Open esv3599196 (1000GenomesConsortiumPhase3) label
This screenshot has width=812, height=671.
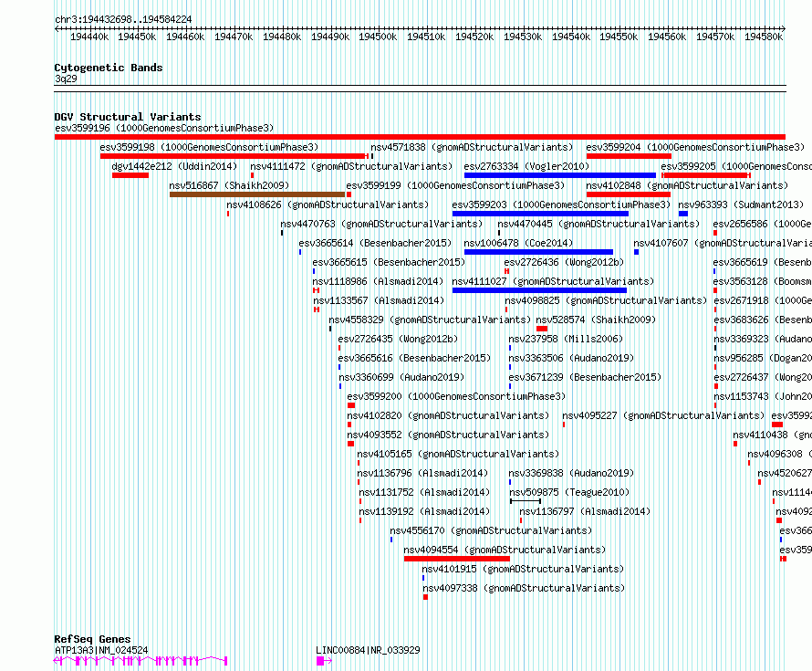164,128
